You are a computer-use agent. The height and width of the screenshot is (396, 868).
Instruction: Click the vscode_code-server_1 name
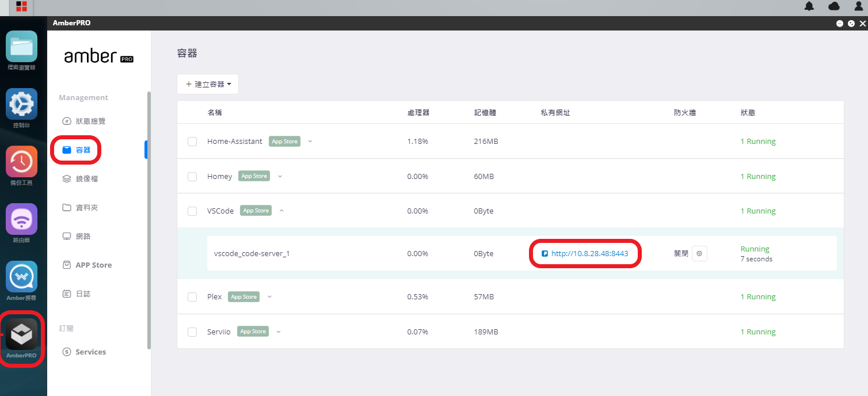252,253
